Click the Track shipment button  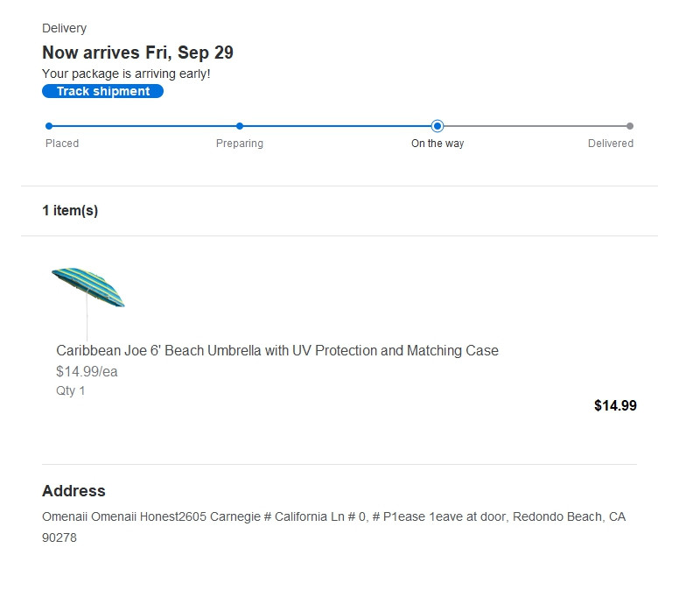click(x=102, y=91)
